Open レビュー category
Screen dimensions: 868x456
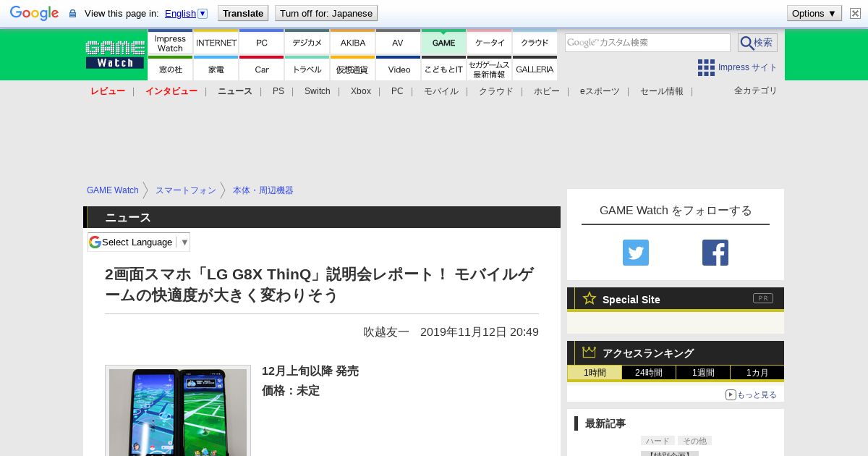[108, 91]
